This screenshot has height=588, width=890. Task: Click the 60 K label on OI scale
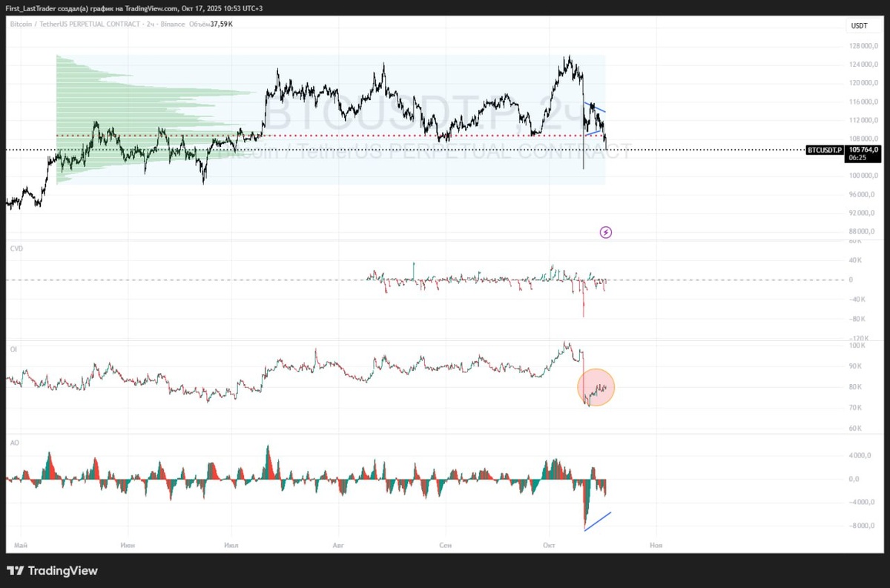[x=854, y=429]
